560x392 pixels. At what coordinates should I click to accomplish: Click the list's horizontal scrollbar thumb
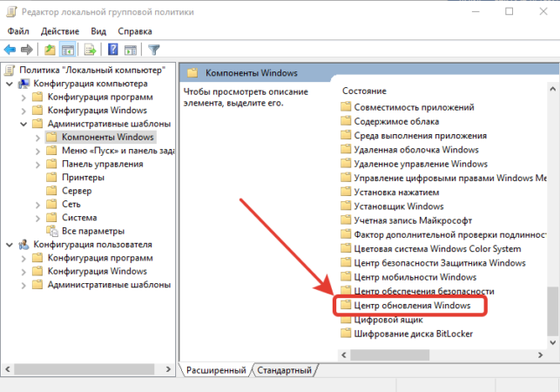click(389, 355)
